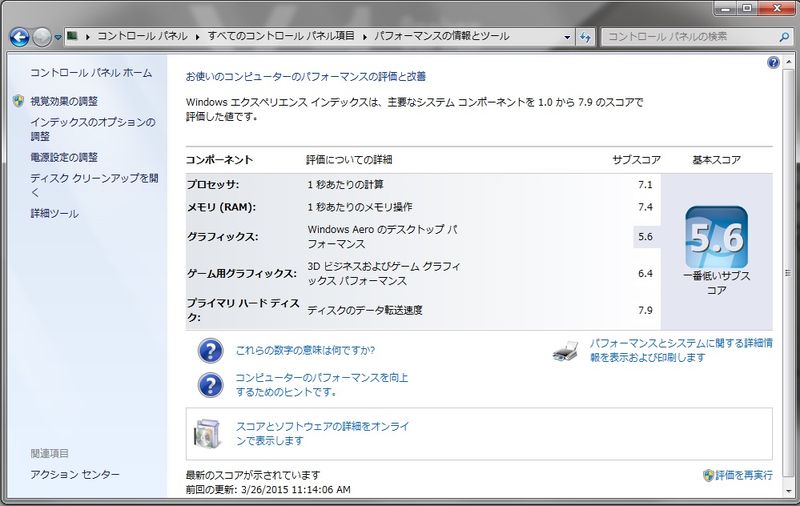The height and width of the screenshot is (506, 800).
Task: Open the blue help question mark icon
Action: (x=773, y=62)
